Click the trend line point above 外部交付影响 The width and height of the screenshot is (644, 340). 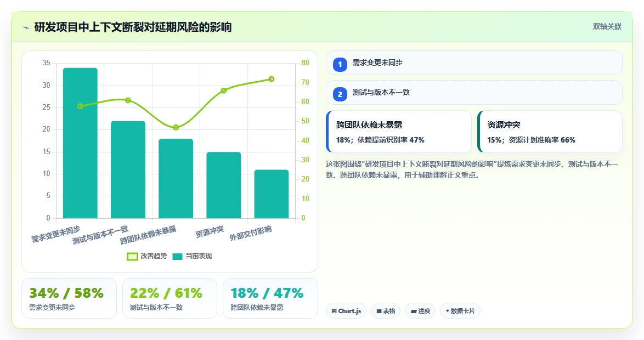click(x=272, y=79)
